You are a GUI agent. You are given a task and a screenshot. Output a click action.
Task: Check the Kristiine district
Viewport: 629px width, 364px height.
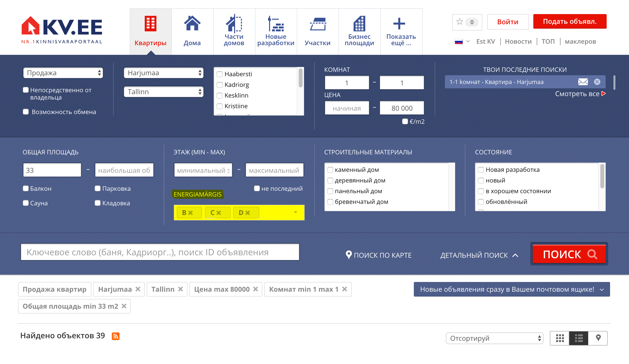[219, 106]
